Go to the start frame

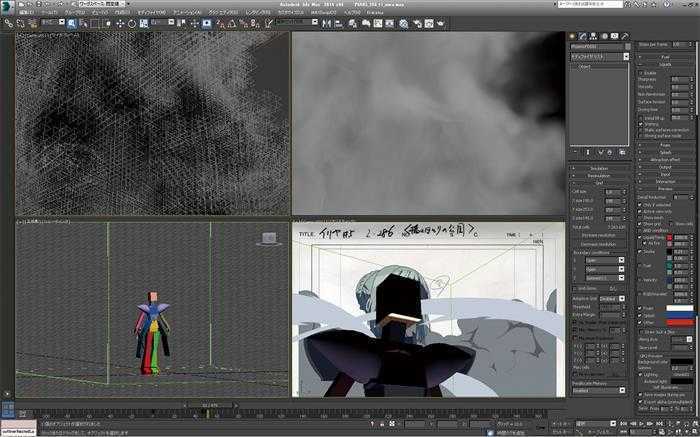[623, 423]
